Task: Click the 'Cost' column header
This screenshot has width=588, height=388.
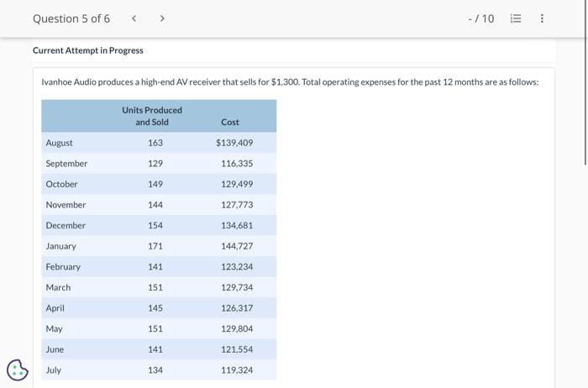Action: (230, 123)
